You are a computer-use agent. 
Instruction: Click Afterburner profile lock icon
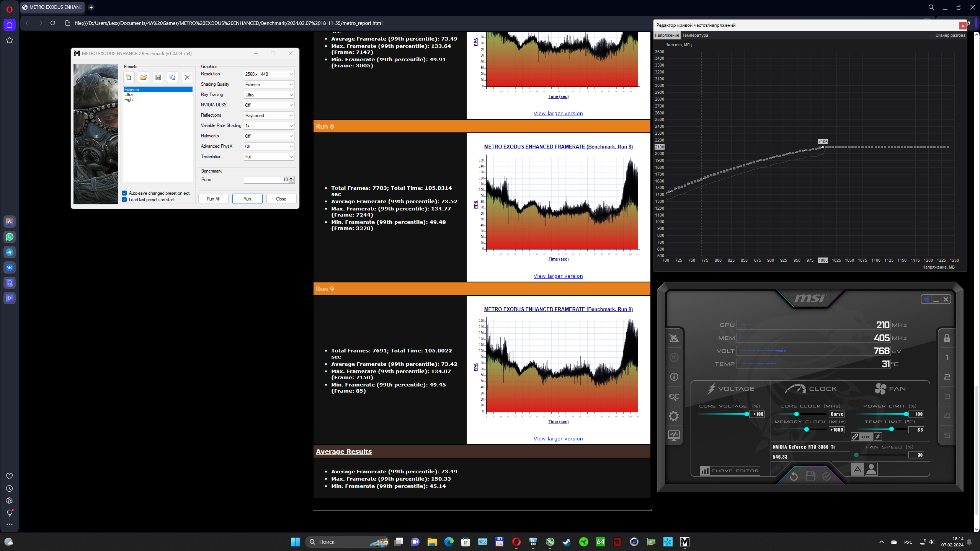pyautogui.click(x=947, y=338)
